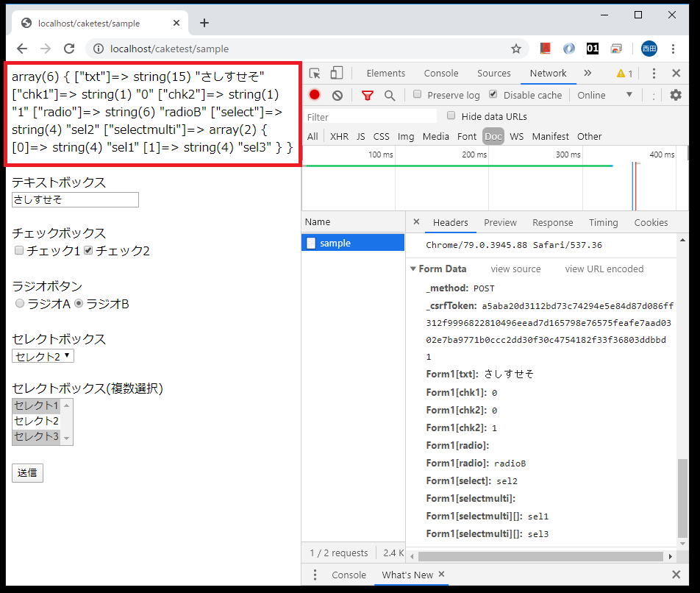Screen dimensions: 700x593
Task: Click the テキストボックス text input field
Action: [75, 200]
